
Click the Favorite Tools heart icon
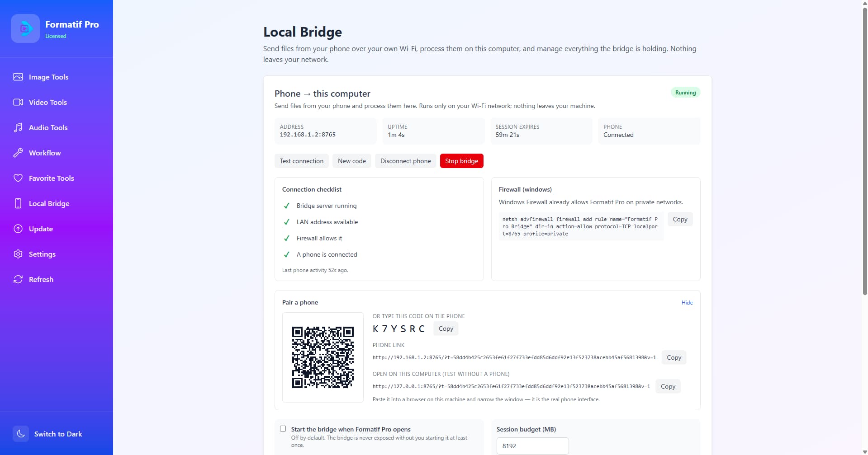point(18,178)
